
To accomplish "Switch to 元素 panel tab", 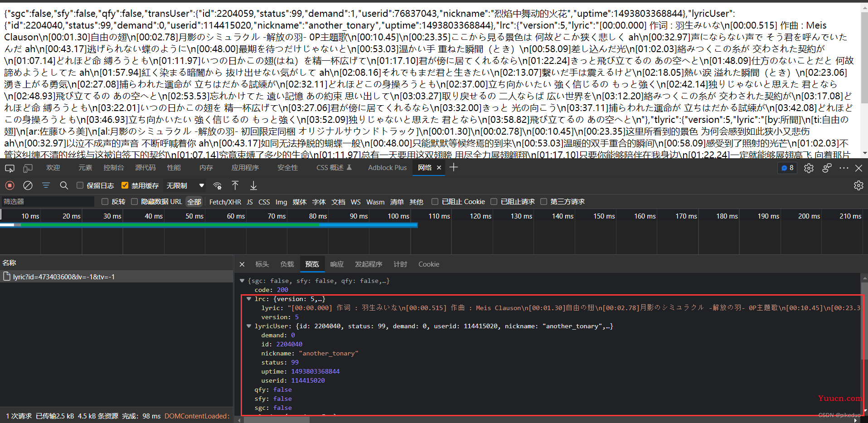I will tap(85, 168).
